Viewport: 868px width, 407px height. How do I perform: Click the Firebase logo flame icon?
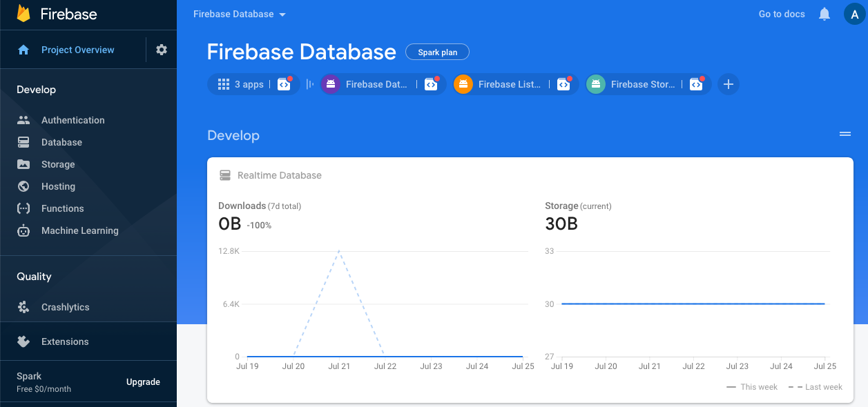click(24, 14)
